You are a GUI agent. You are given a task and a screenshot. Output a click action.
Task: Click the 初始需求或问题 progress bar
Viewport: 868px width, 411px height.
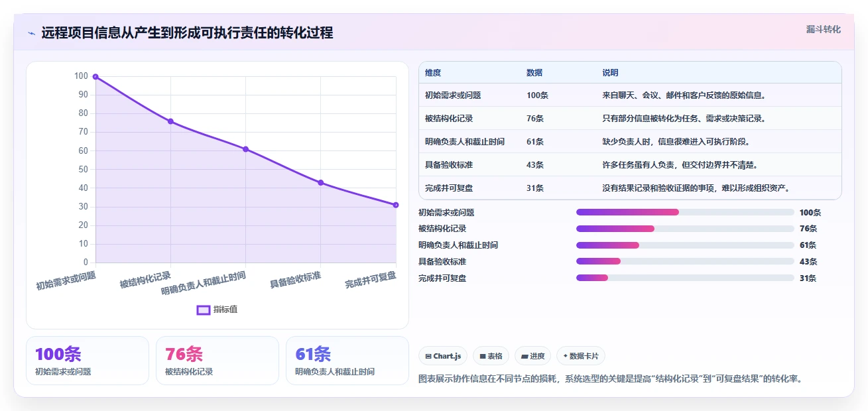click(685, 212)
